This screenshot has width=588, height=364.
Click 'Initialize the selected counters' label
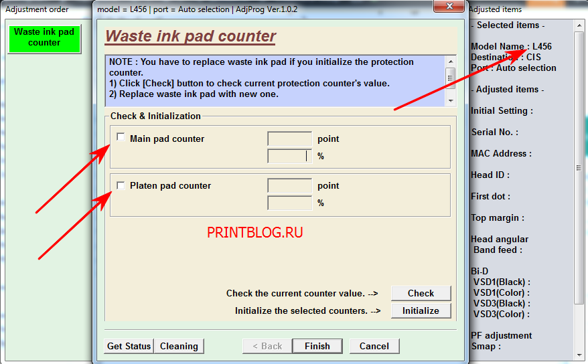click(x=307, y=311)
